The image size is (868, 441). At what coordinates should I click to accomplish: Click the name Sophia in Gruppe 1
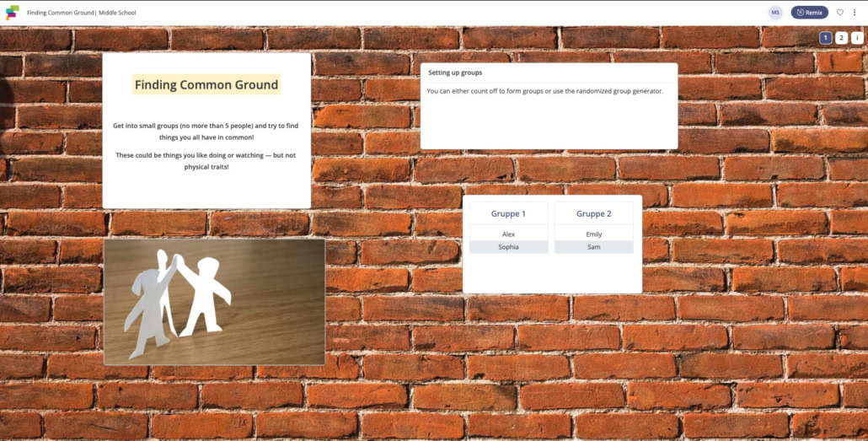(508, 247)
